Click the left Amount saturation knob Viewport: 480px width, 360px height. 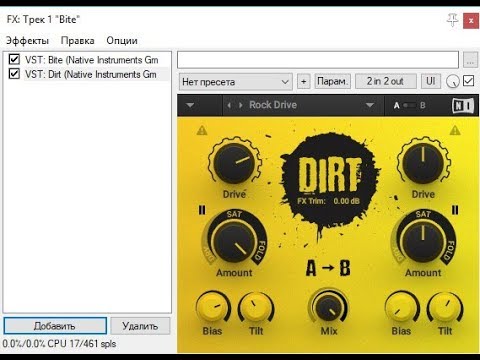click(x=235, y=241)
